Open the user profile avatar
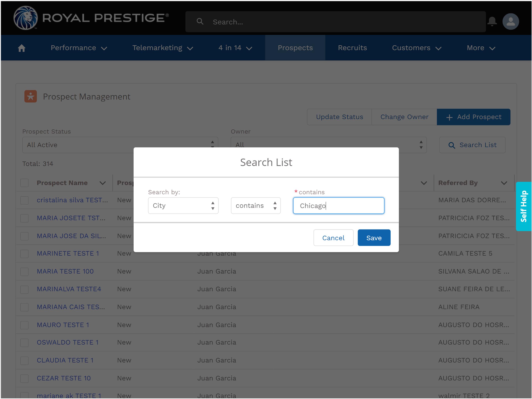532x399 pixels. pyautogui.click(x=511, y=21)
